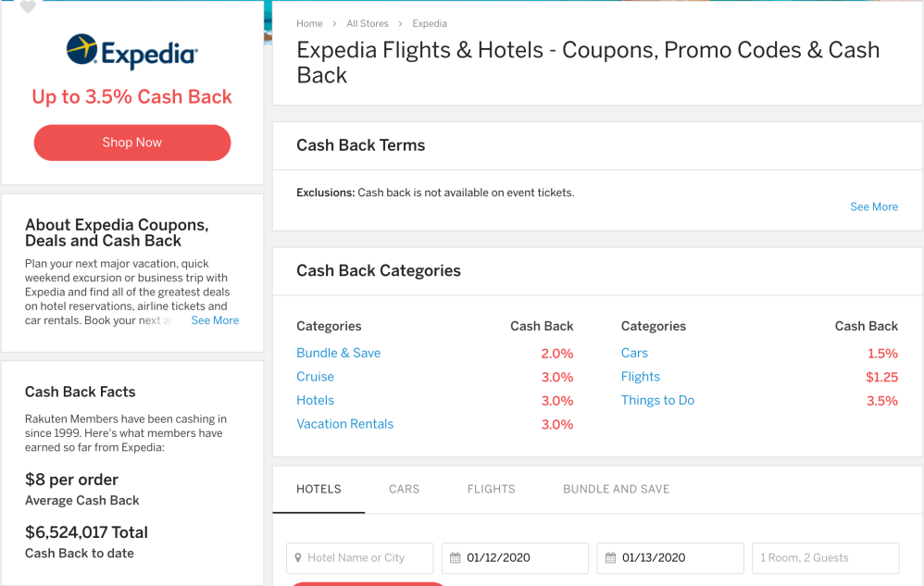Open the Things to Do category
Image resolution: width=924 pixels, height=586 pixels.
[x=657, y=400]
